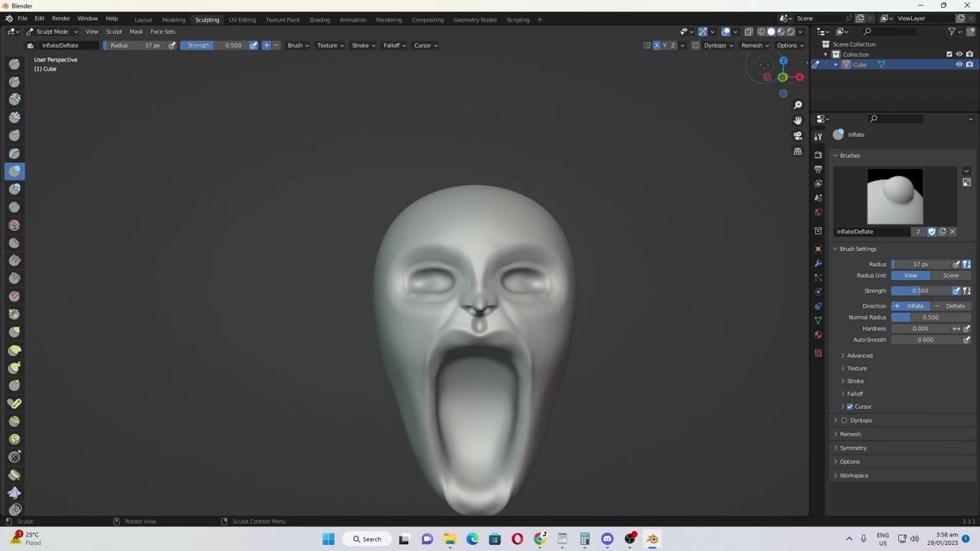Open the Render menu
The width and height of the screenshot is (980, 551).
[60, 18]
